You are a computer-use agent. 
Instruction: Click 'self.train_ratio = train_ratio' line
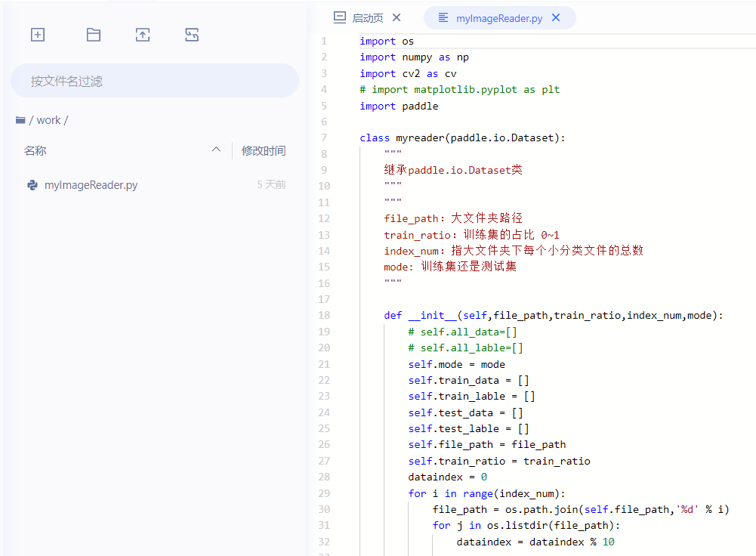pos(499,462)
